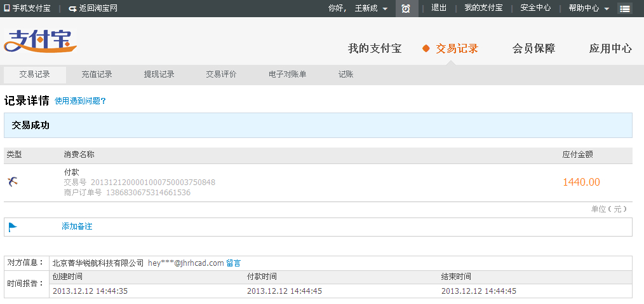Switch to the 充值记录 tab

coord(97,74)
